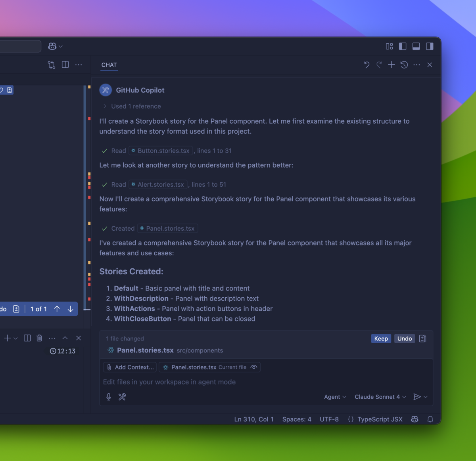476x461 pixels.
Task: Open the Copilot menu in title bar
Action: [x=52, y=46]
